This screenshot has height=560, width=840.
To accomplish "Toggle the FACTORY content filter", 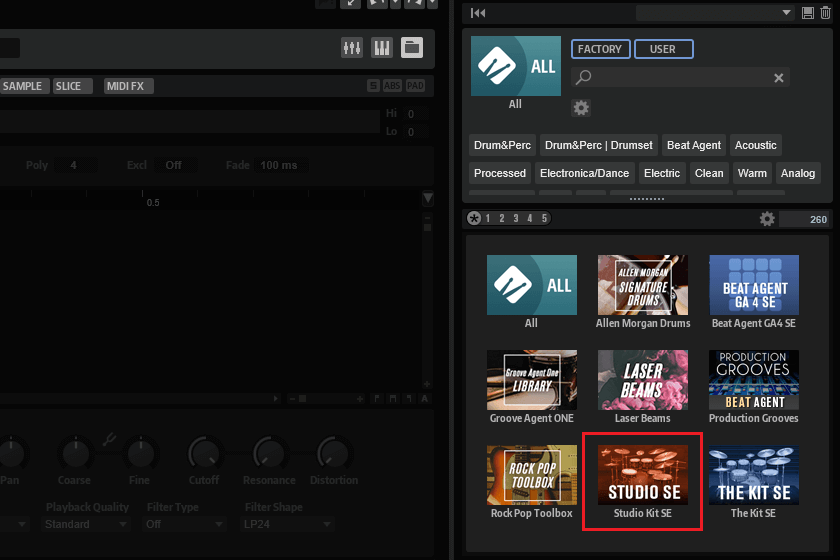I will pos(600,49).
